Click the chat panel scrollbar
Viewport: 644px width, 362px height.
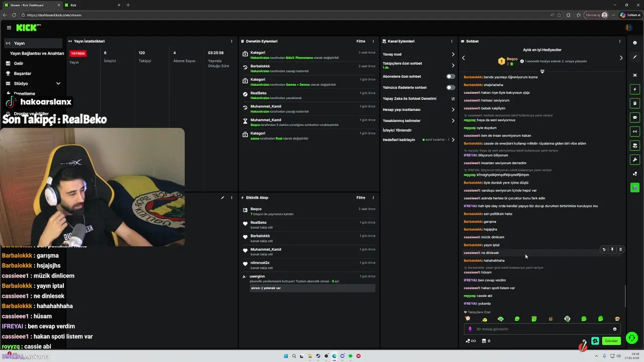[625, 296]
